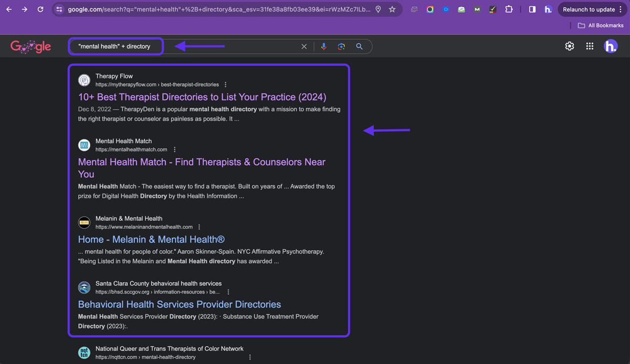The height and width of the screenshot is (364, 630).
Task: Open site information icon in address bar
Action: pyautogui.click(x=59, y=9)
